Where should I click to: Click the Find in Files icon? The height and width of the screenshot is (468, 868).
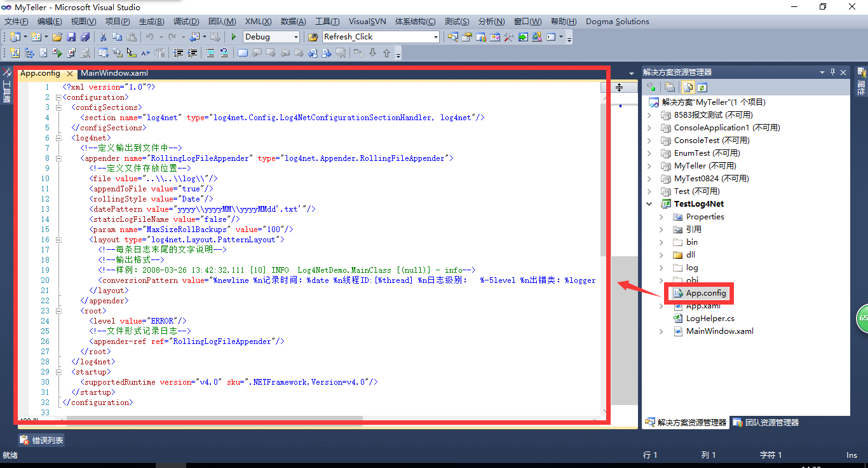(312, 37)
